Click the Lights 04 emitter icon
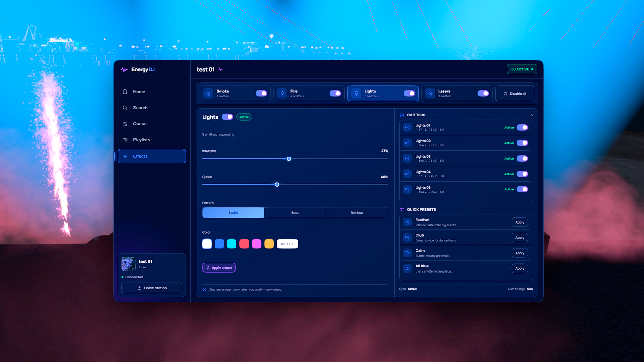644x362 pixels. pos(407,174)
